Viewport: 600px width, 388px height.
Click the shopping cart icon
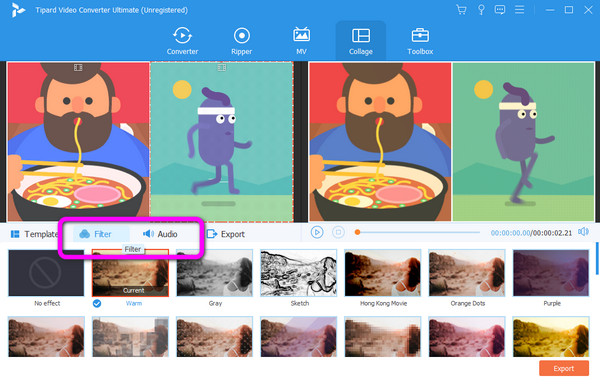(461, 10)
